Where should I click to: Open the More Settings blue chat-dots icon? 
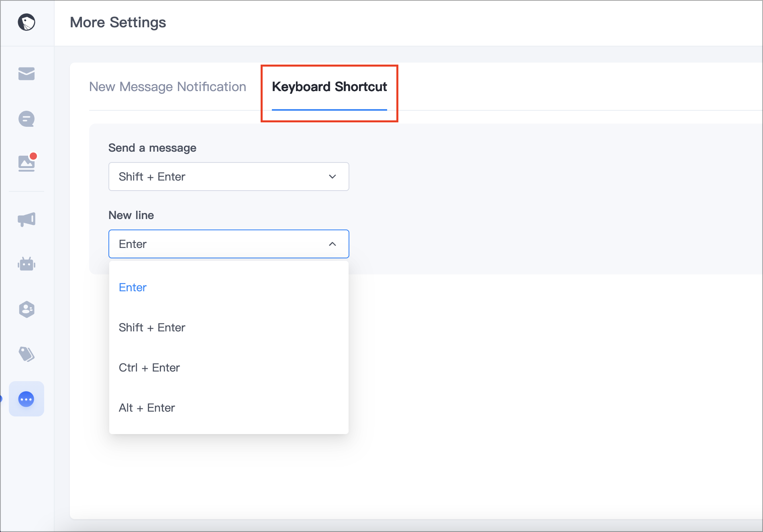(x=27, y=399)
